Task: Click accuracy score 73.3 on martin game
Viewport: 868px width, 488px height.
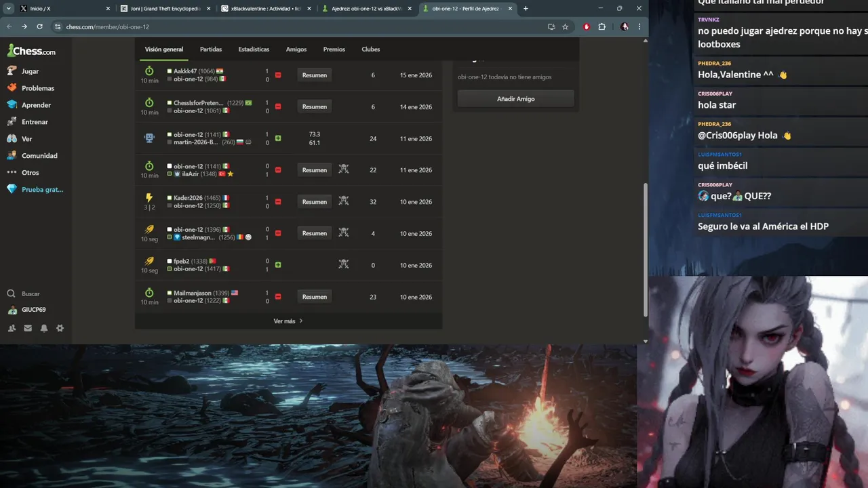Action: click(x=315, y=134)
